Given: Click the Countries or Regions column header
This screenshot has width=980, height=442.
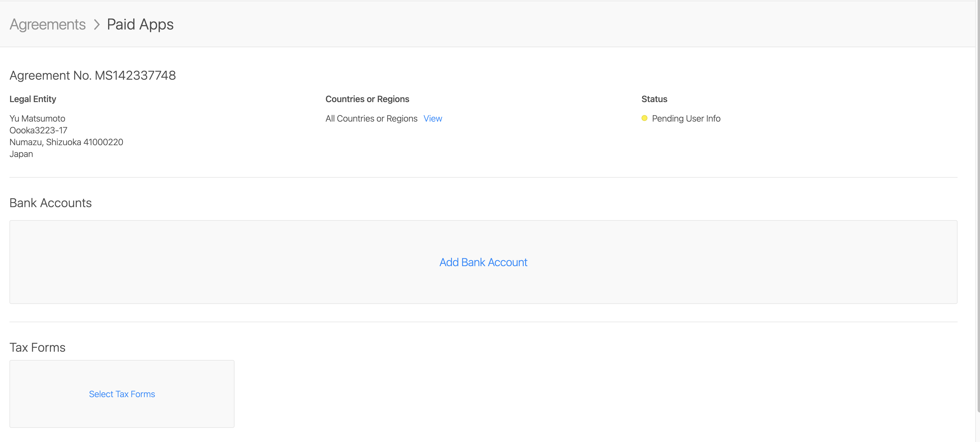Looking at the screenshot, I should [x=367, y=99].
